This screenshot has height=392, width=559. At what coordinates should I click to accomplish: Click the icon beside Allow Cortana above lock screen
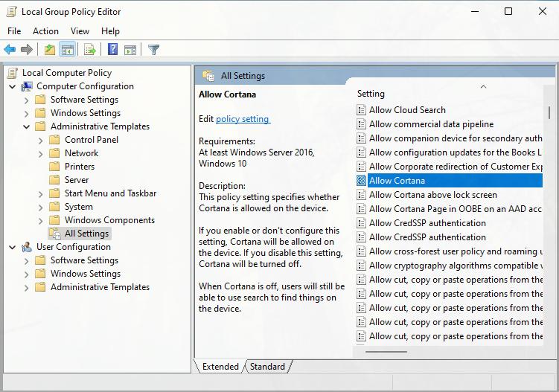tap(361, 195)
